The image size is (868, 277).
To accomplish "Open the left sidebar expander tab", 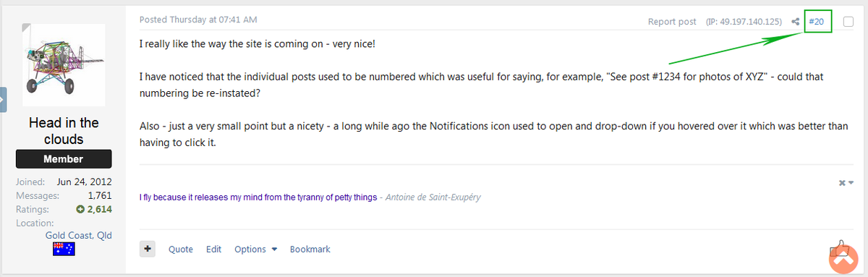I will pos(3,99).
